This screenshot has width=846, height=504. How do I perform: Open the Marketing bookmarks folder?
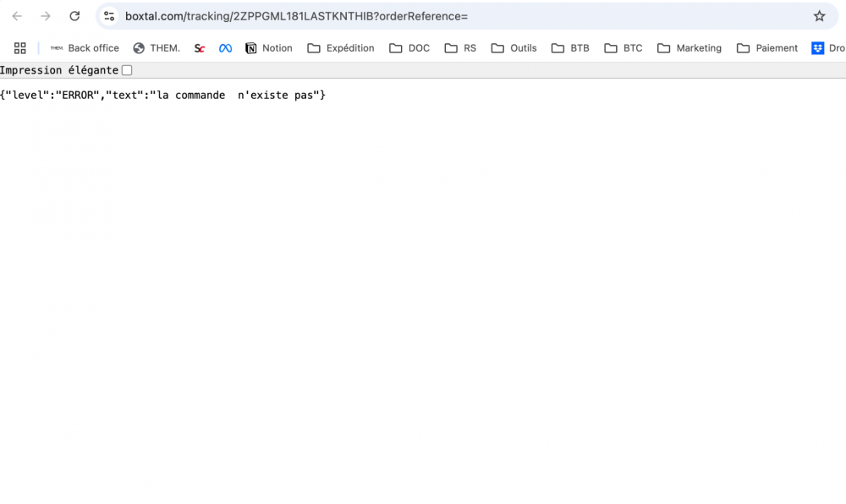[x=689, y=48]
